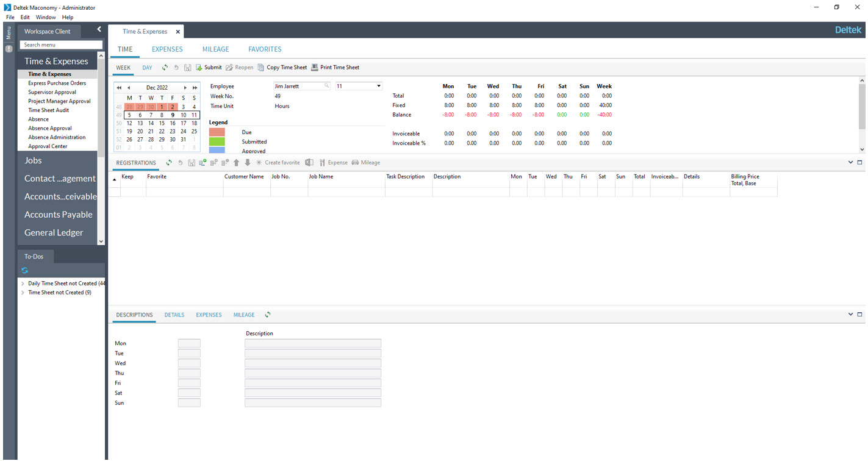
Task: Maximize the Registrations panel
Action: [x=860, y=163]
